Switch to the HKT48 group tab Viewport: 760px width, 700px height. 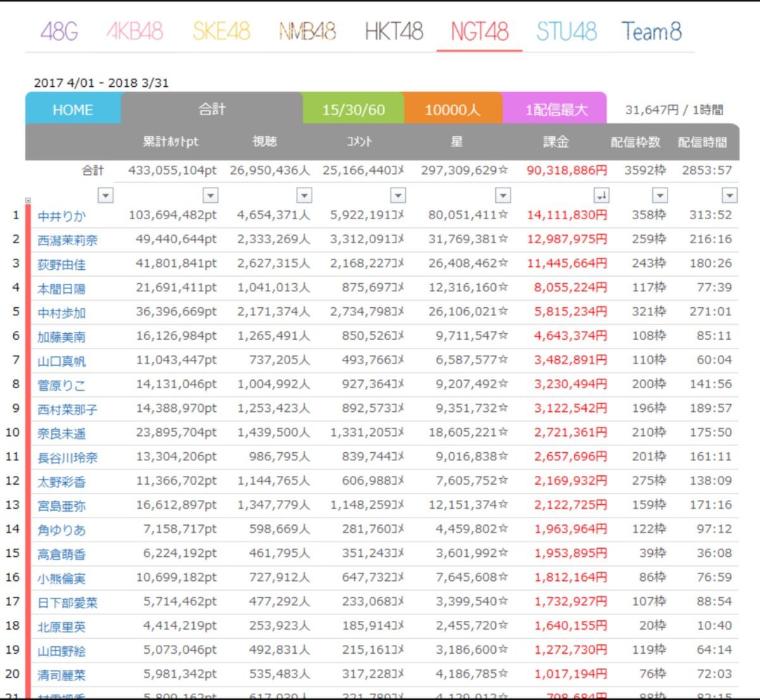click(393, 31)
